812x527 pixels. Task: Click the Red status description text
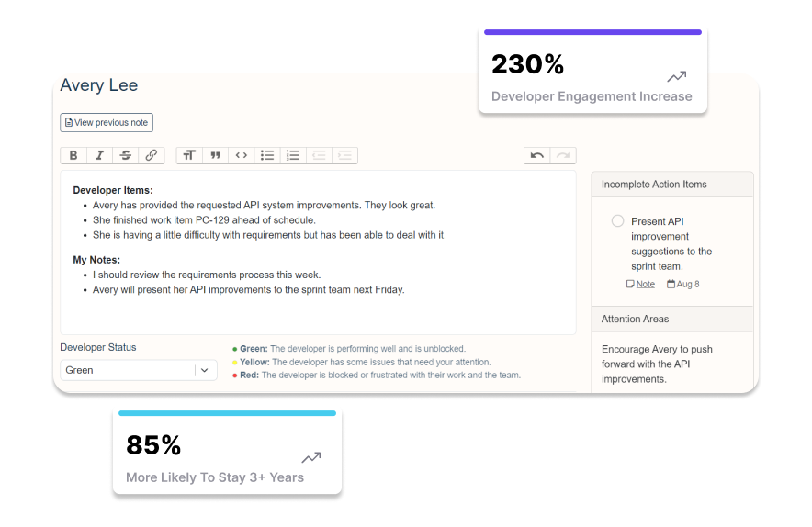point(380,375)
